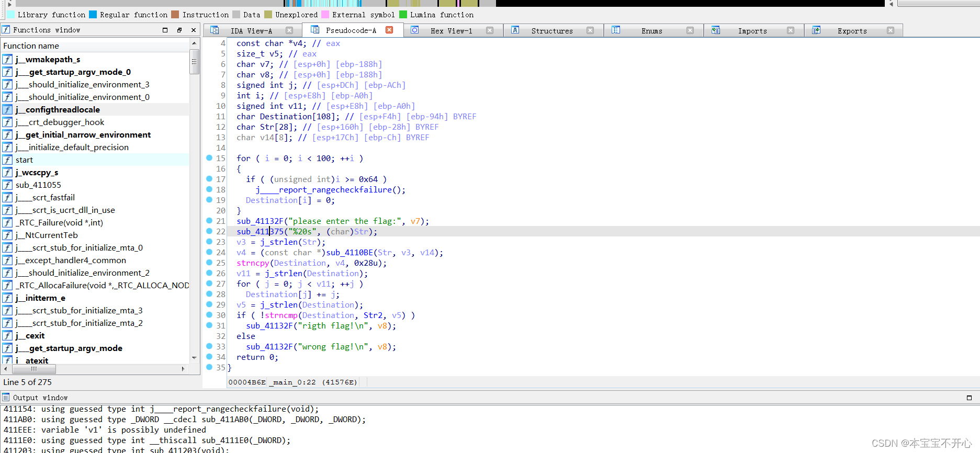This screenshot has width=980, height=453.
Task: Toggle breakpoint dot on line 22
Action: pyautogui.click(x=209, y=231)
